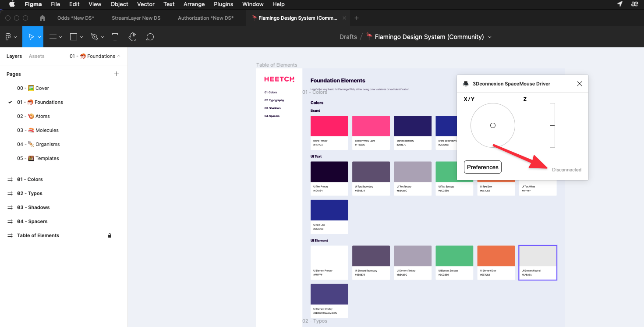Select the Frame tool
This screenshot has width=644, height=327.
[x=53, y=37]
